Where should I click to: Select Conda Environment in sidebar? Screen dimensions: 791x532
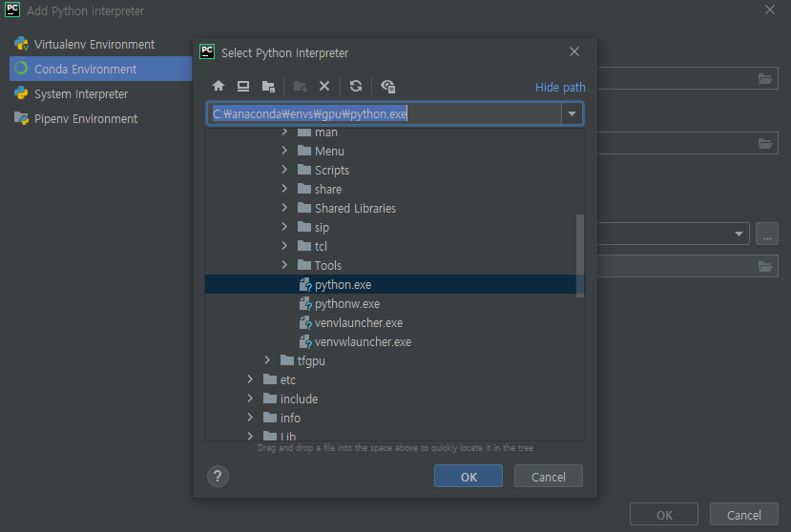100,69
